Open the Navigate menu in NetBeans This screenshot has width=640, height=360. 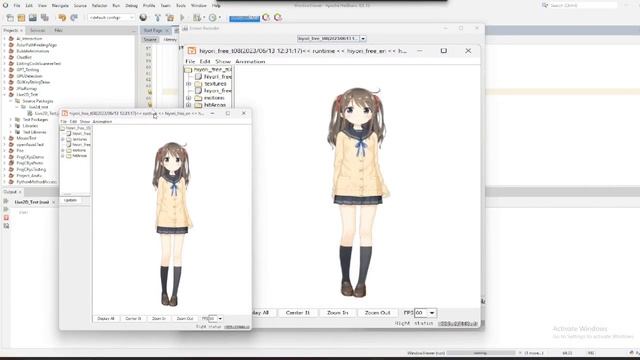60,6
